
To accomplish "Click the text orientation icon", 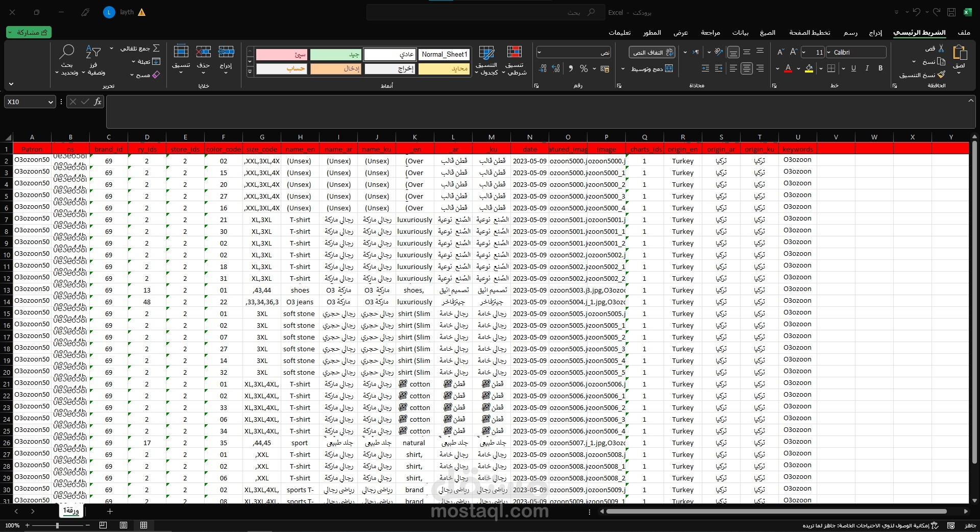I will 719,52.
